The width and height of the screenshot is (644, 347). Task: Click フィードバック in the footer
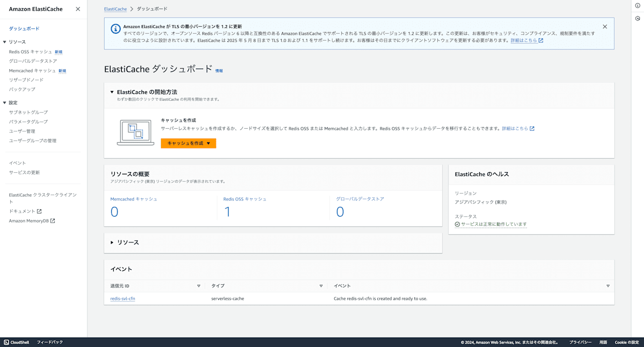coord(50,342)
